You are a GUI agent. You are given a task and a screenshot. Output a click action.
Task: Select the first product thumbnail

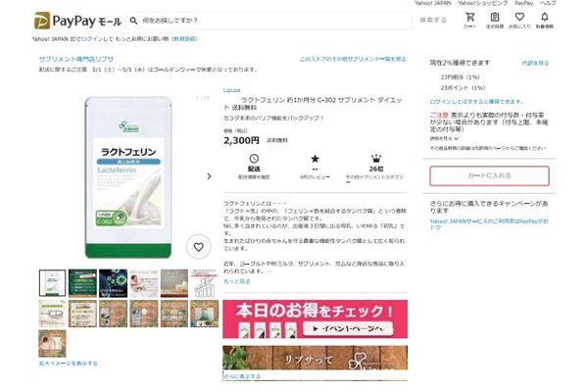pos(52,283)
